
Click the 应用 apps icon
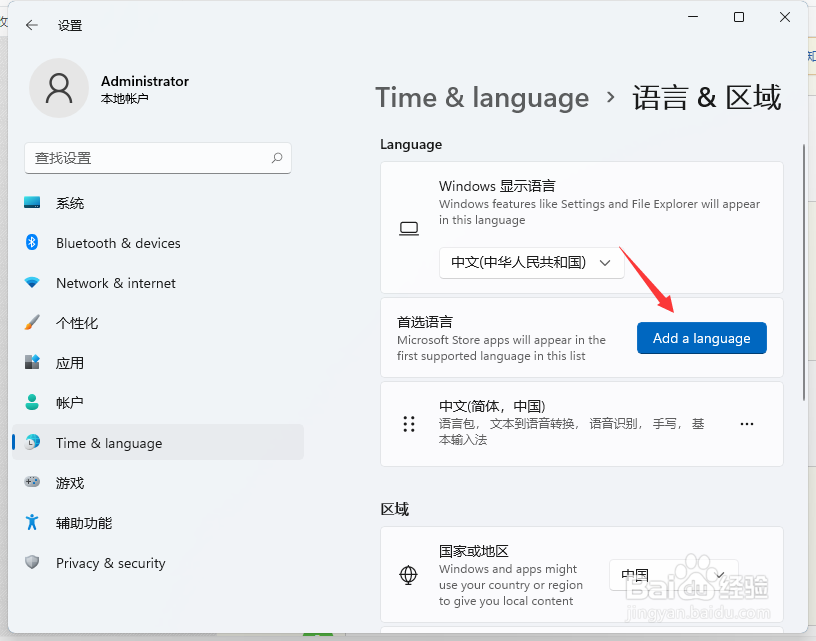[32, 362]
